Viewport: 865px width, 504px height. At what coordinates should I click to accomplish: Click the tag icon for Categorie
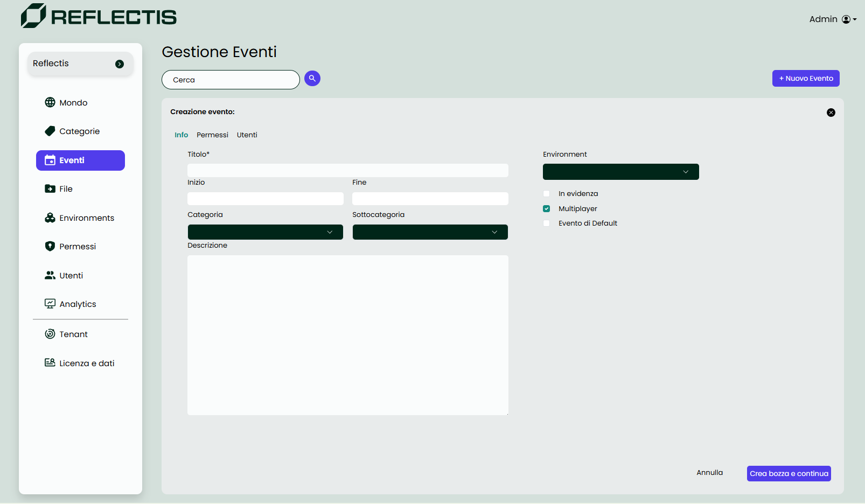(x=50, y=131)
